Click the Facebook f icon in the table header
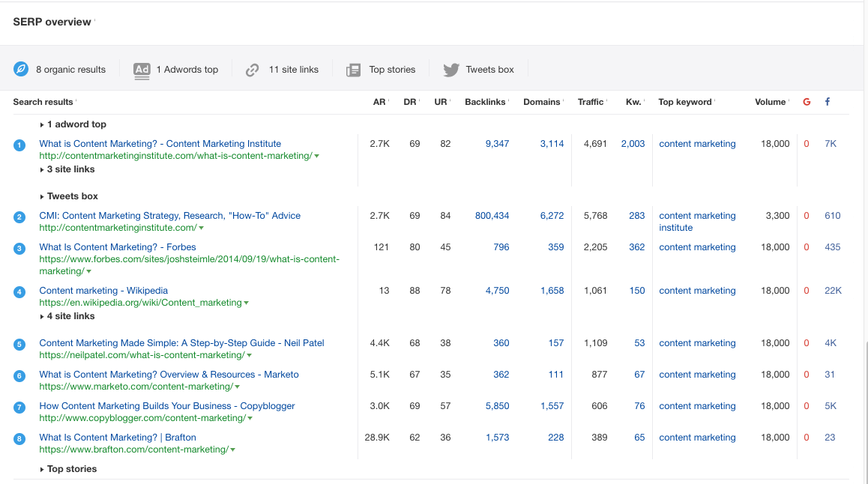The image size is (868, 484). (827, 102)
